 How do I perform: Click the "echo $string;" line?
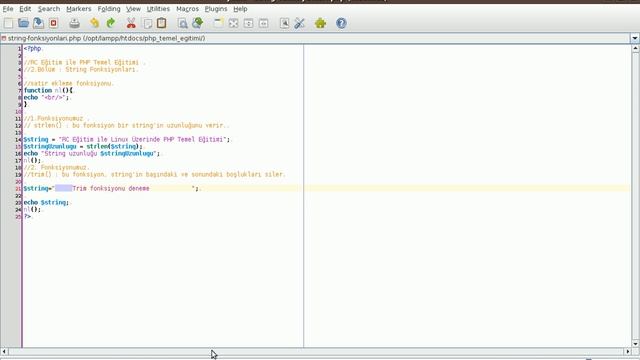[46, 202]
